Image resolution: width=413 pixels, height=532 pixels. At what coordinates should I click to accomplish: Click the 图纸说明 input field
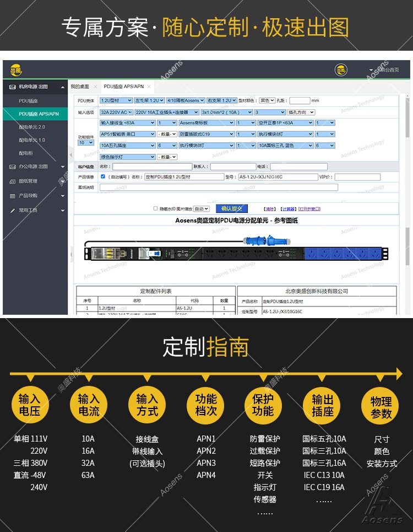pos(219,187)
